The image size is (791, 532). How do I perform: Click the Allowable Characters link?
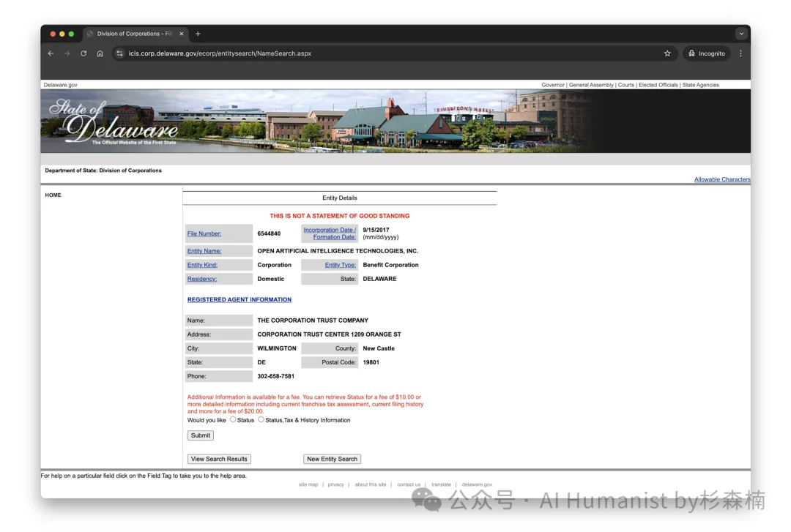[721, 179]
